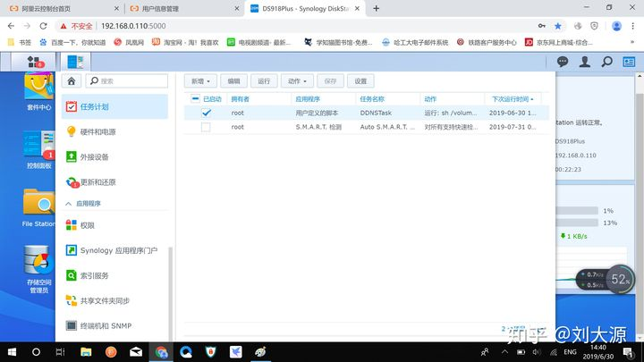Viewport: 644px width, 362px height.
Task: Open the DSM main menu icon
Action: tap(35, 62)
